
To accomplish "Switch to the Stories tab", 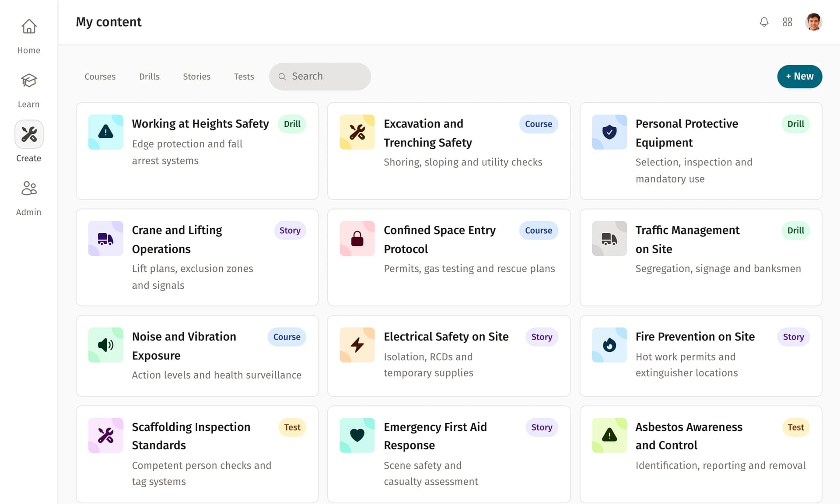I will click(x=196, y=76).
